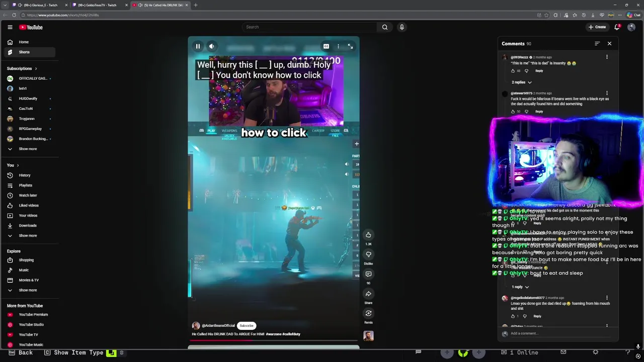Open the Short's three-dot options menu
Image resolution: width=644 pixels, height=362 pixels.
coord(338,46)
